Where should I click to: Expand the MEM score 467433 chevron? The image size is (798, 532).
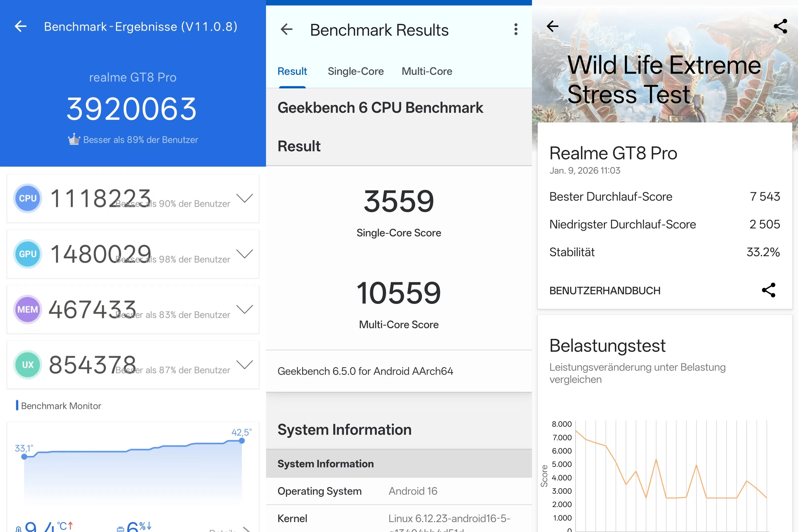click(x=245, y=309)
